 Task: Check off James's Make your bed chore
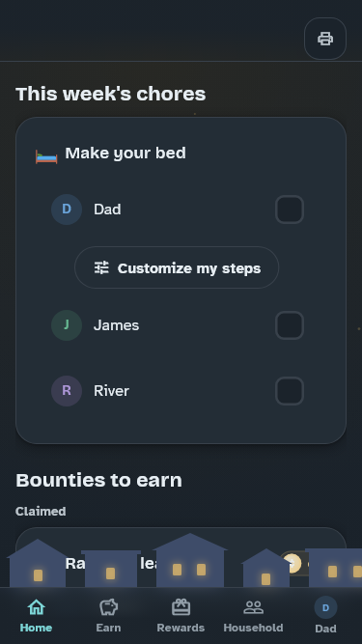(x=290, y=325)
